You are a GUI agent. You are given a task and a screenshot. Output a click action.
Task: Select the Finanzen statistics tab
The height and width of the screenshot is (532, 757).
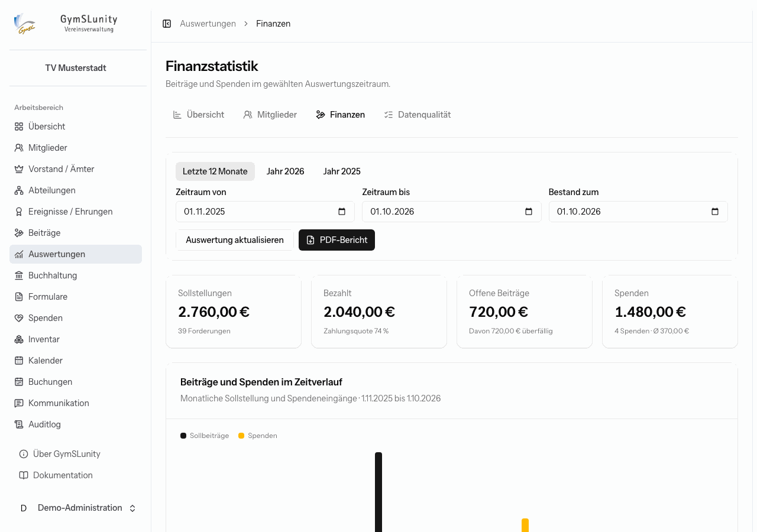coord(341,115)
